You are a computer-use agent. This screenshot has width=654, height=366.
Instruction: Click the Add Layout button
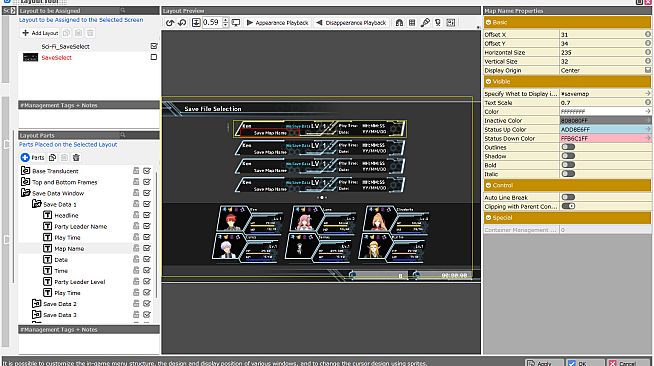(x=40, y=33)
